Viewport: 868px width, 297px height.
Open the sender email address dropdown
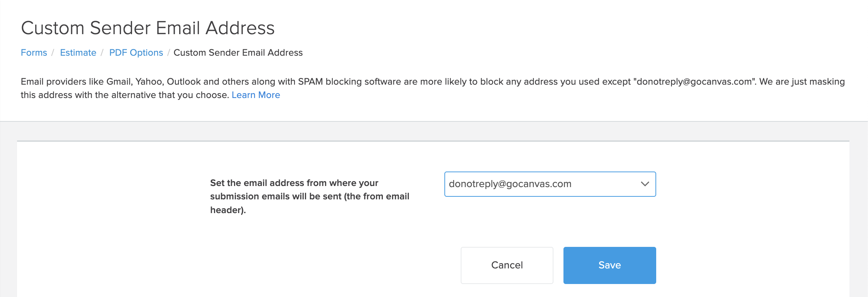click(x=550, y=184)
